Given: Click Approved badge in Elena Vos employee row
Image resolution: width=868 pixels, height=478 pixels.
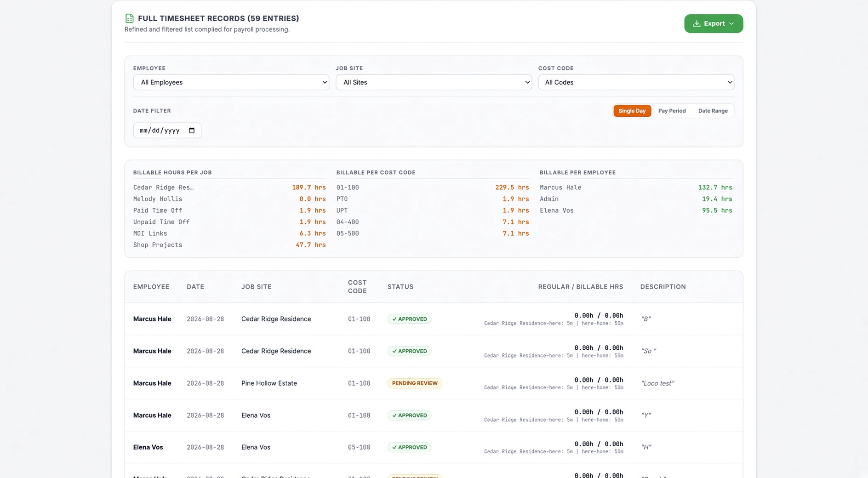Looking at the screenshot, I should 409,447.
